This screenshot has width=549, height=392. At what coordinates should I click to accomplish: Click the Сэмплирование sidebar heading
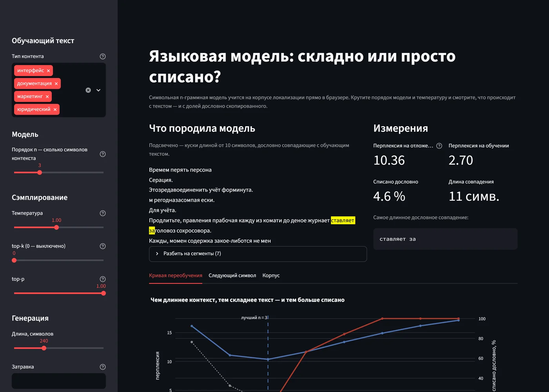40,198
